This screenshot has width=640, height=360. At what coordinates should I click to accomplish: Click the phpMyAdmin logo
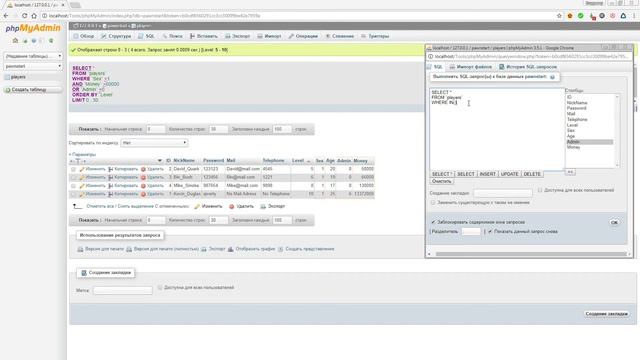[x=33, y=28]
